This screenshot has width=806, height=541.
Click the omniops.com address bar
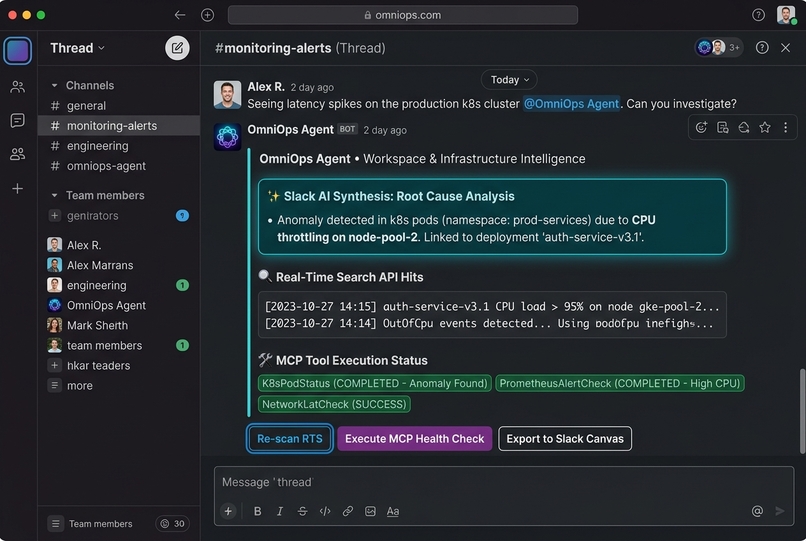click(402, 15)
